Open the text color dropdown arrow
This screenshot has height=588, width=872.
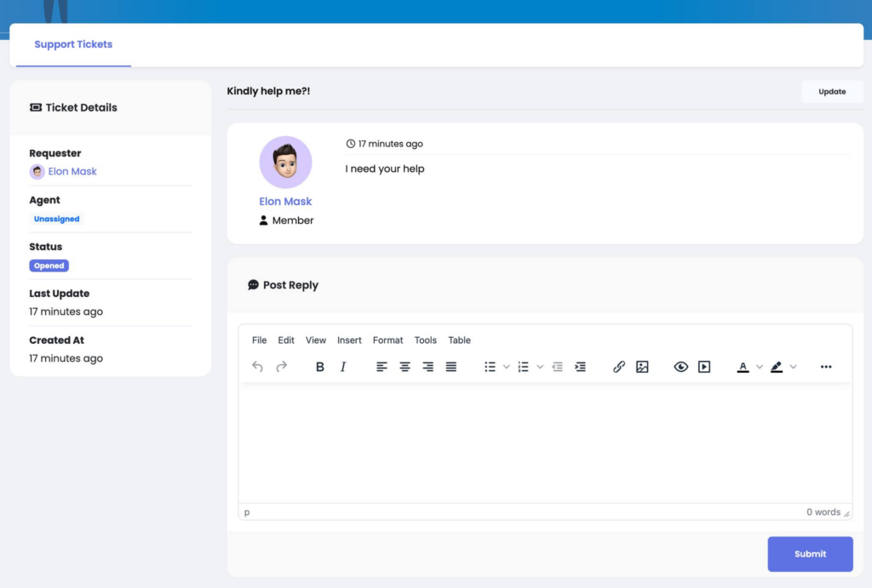(760, 367)
